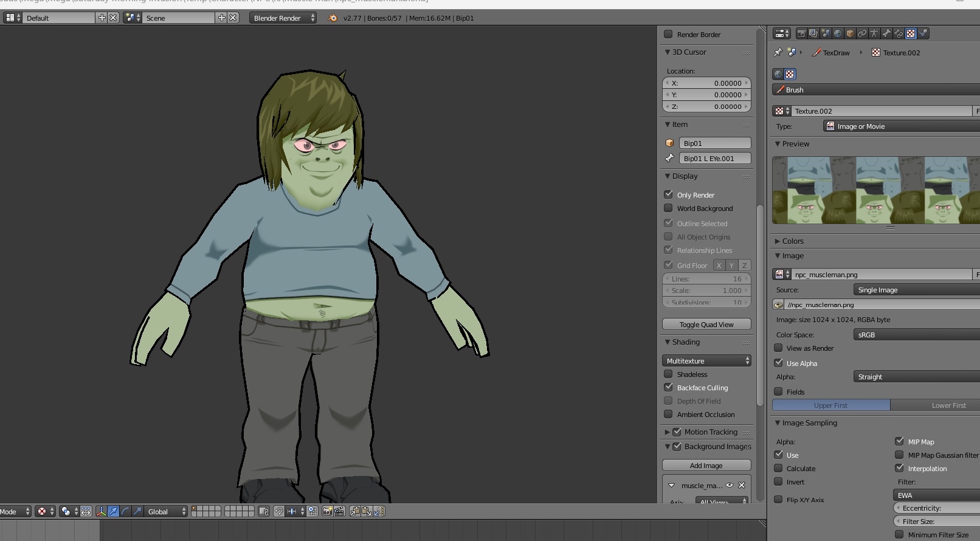Click TexDraw in the properties breadcrumb
This screenshot has width=980, height=541.
pos(836,53)
